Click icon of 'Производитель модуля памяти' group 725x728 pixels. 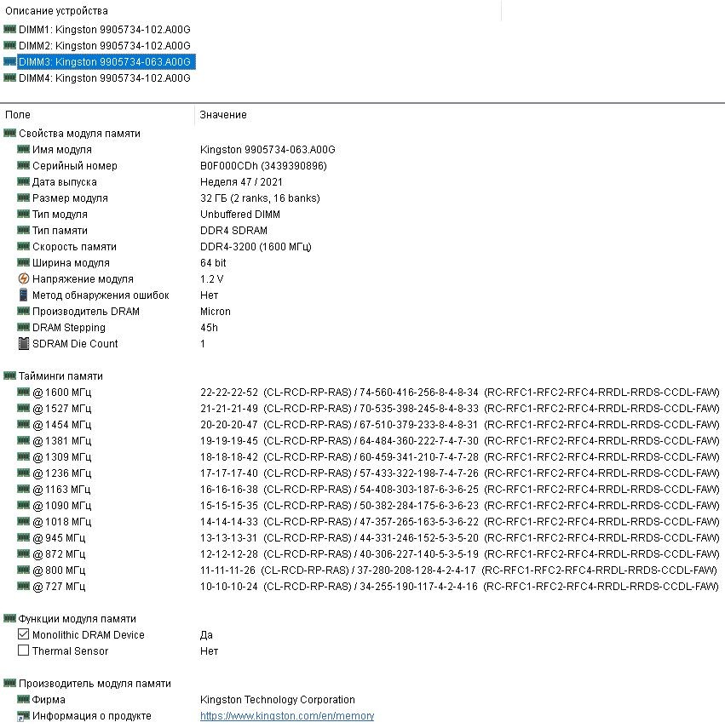(9, 683)
